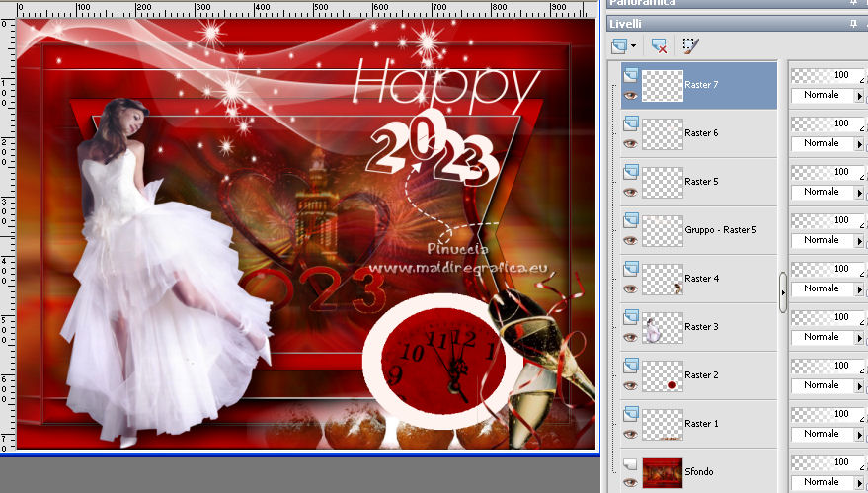This screenshot has width=868, height=493.
Task: Hide the Raster 4 layer
Action: pos(631,288)
